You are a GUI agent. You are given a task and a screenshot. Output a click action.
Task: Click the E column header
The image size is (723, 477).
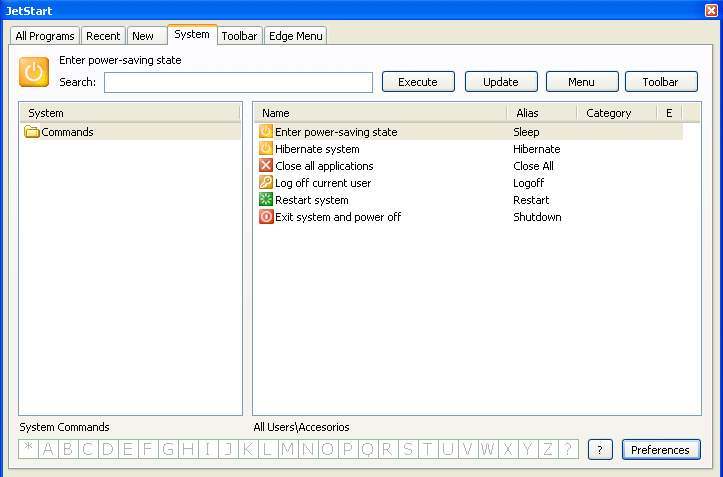pyautogui.click(x=669, y=113)
